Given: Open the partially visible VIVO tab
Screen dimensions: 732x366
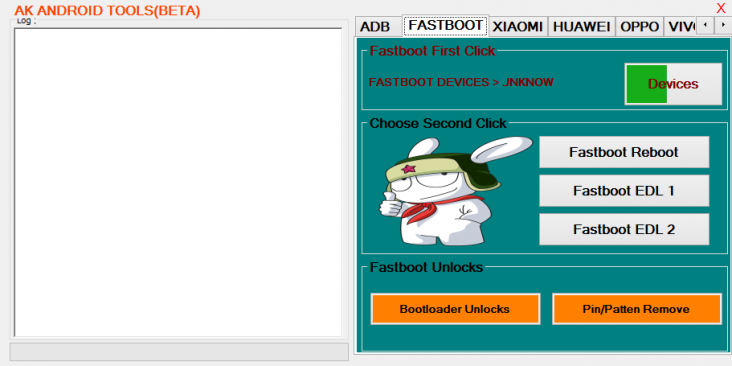Looking at the screenshot, I should click(x=680, y=27).
